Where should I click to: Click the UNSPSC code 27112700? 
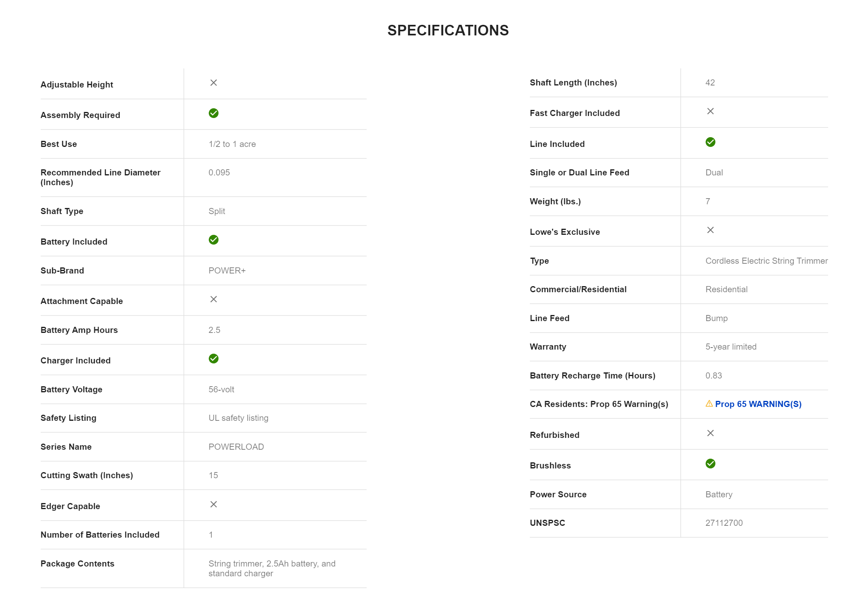tap(724, 523)
